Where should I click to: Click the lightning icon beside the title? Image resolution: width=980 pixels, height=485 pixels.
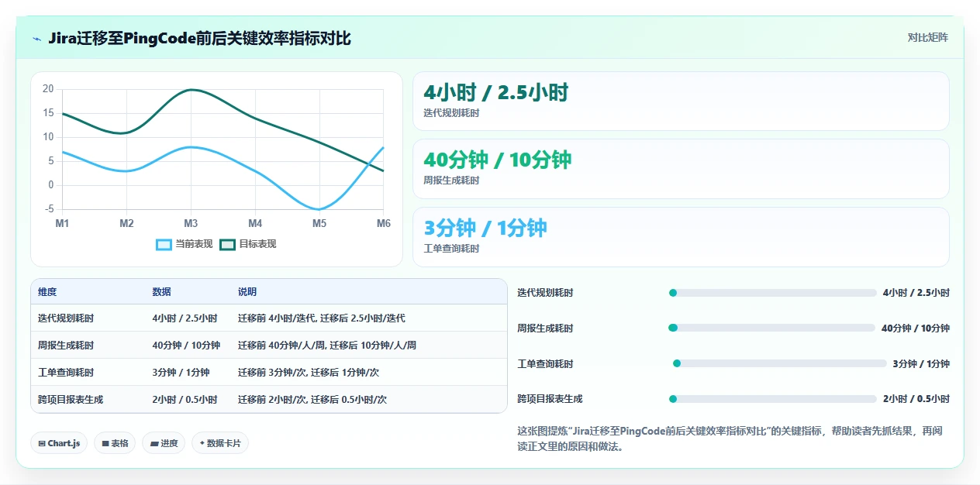click(36, 38)
